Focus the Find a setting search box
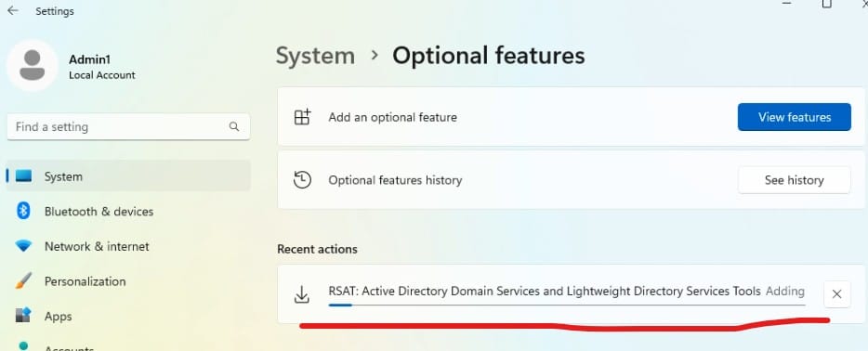 pos(128,126)
